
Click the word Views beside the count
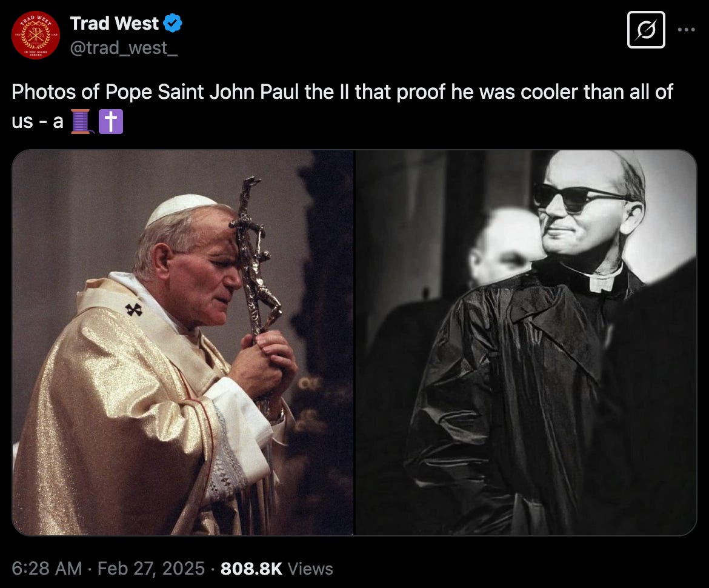[310, 569]
